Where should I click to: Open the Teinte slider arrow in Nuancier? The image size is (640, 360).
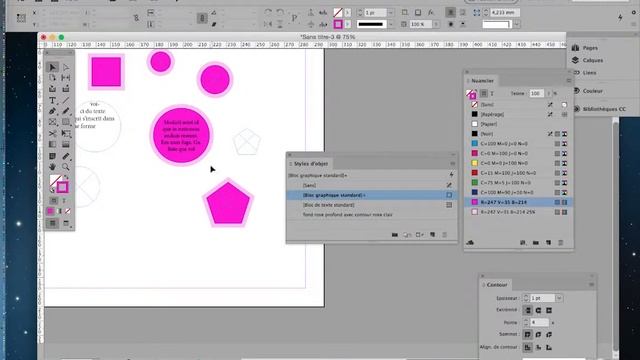tap(548, 93)
